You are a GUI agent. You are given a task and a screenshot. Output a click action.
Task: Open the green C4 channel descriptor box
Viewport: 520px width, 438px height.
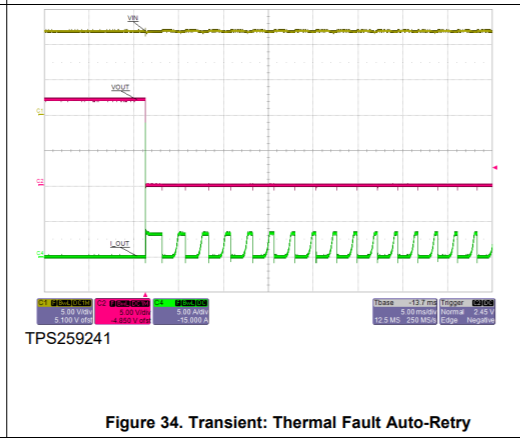[181, 311]
